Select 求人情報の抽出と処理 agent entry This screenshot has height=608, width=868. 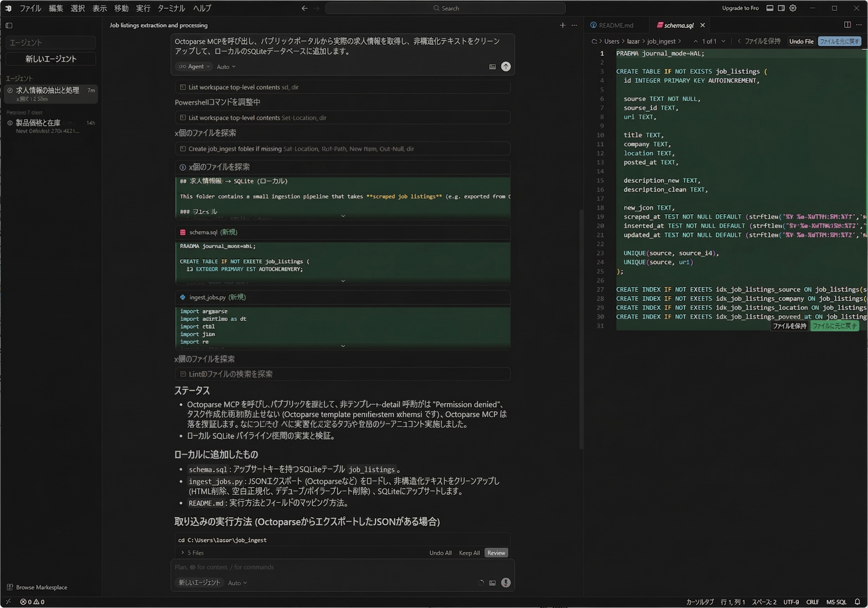point(51,94)
